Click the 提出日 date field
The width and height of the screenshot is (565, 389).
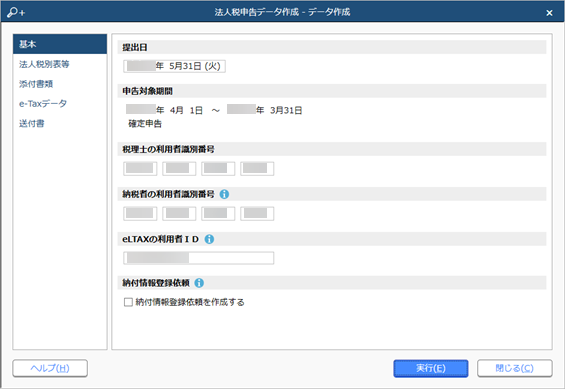click(x=174, y=66)
